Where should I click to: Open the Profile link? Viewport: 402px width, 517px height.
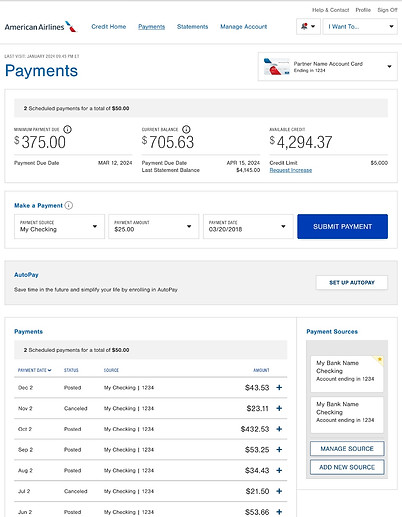[x=363, y=10]
